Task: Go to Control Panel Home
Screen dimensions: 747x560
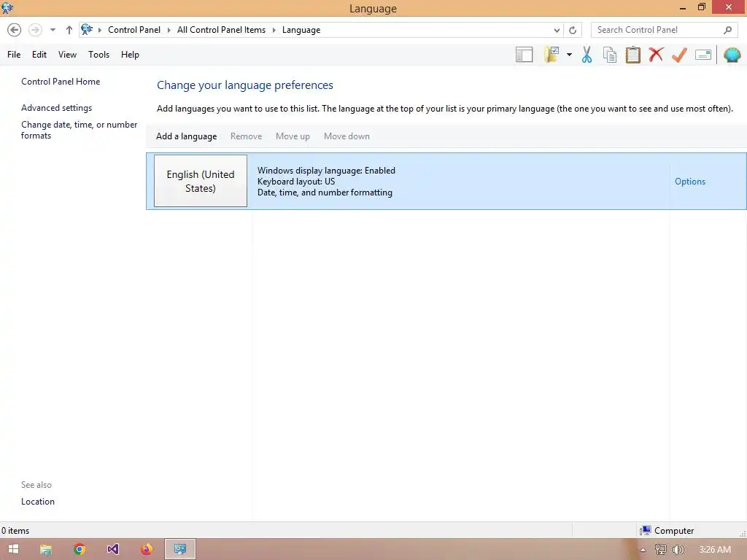Action: [x=61, y=82]
